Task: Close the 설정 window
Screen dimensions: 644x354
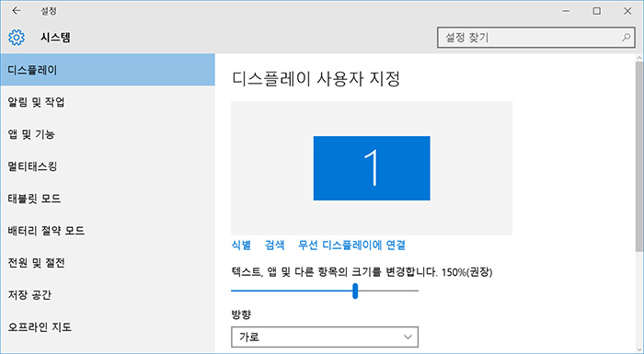Action: click(x=627, y=11)
